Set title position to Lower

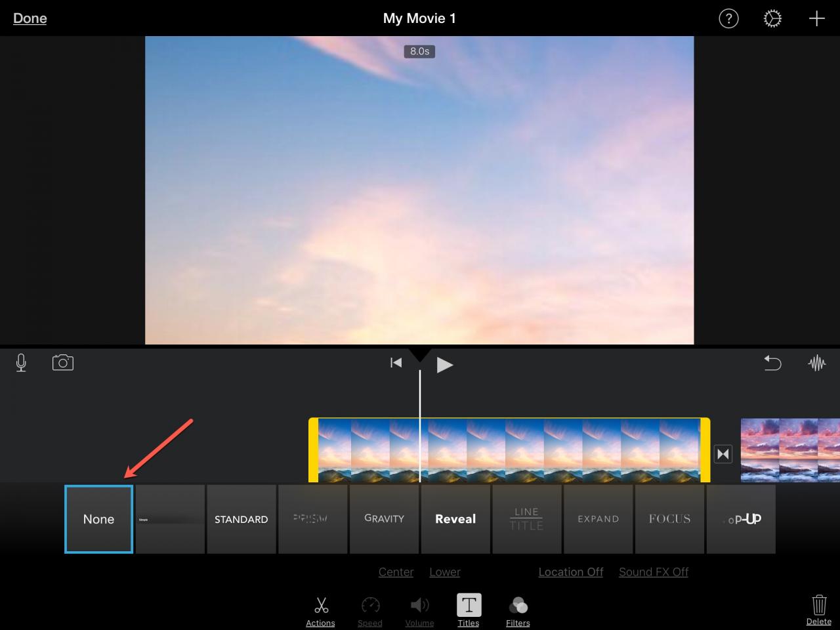(444, 572)
